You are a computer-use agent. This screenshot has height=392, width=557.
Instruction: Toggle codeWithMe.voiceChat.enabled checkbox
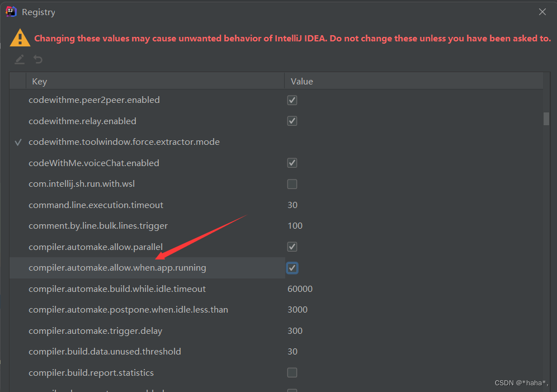click(x=292, y=163)
